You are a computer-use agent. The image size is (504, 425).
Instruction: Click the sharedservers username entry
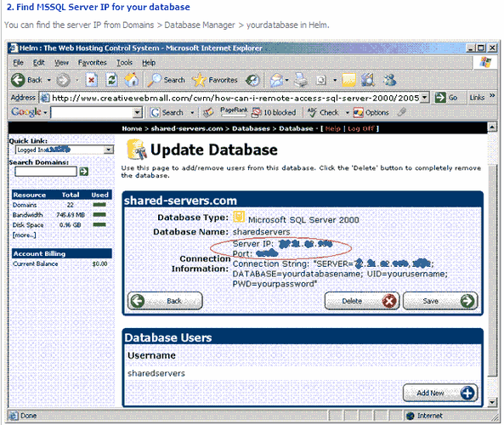(x=156, y=373)
